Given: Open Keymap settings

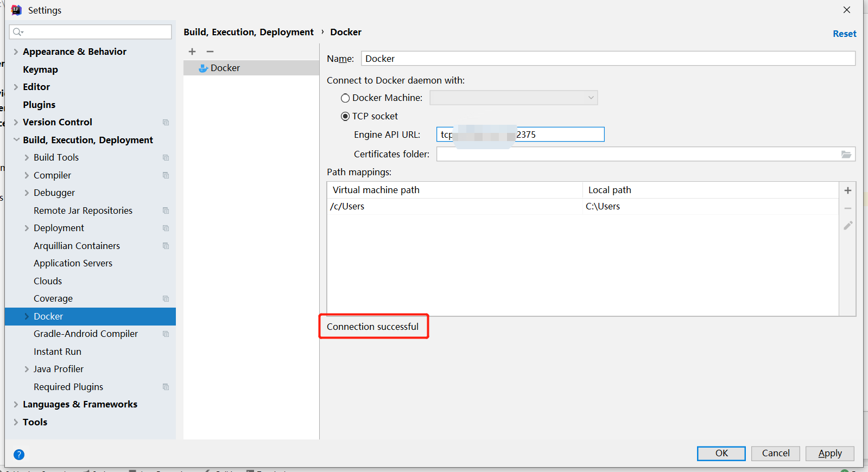Looking at the screenshot, I should point(40,69).
